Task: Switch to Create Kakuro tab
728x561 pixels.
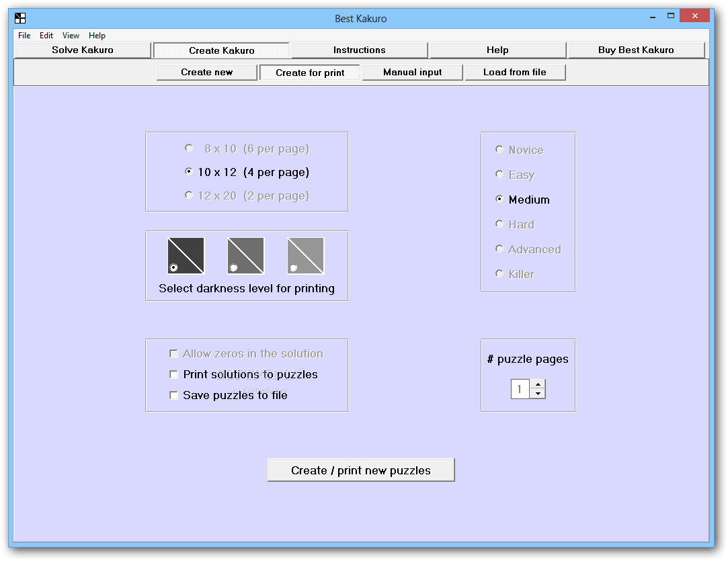Action: point(221,50)
